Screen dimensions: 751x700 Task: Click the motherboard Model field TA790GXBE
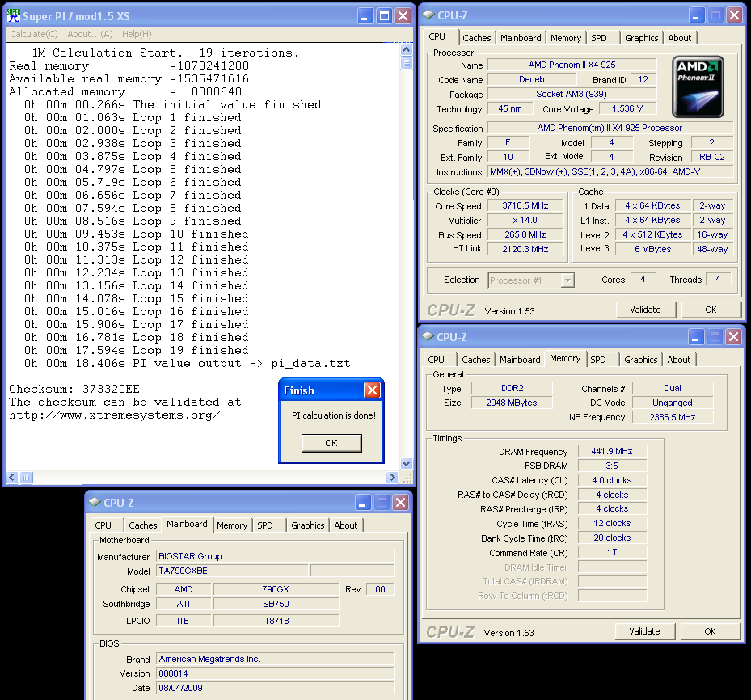pyautogui.click(x=232, y=571)
